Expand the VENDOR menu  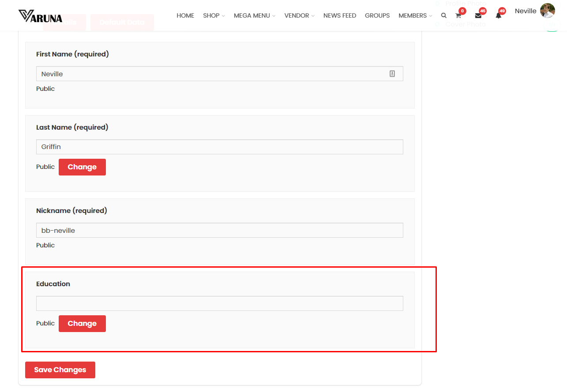[x=300, y=15]
